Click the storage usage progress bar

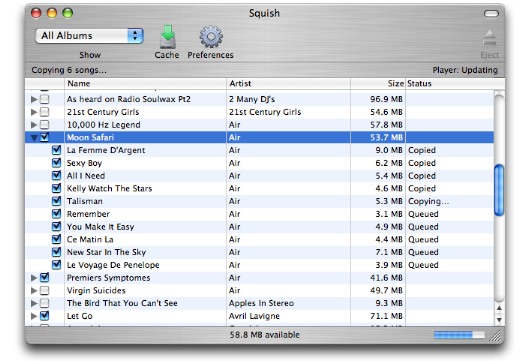459,335
